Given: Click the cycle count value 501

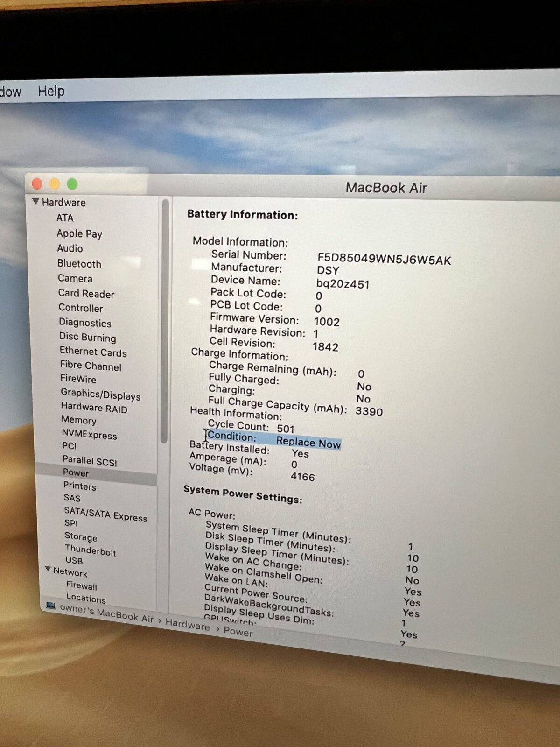Looking at the screenshot, I should pyautogui.click(x=286, y=429).
